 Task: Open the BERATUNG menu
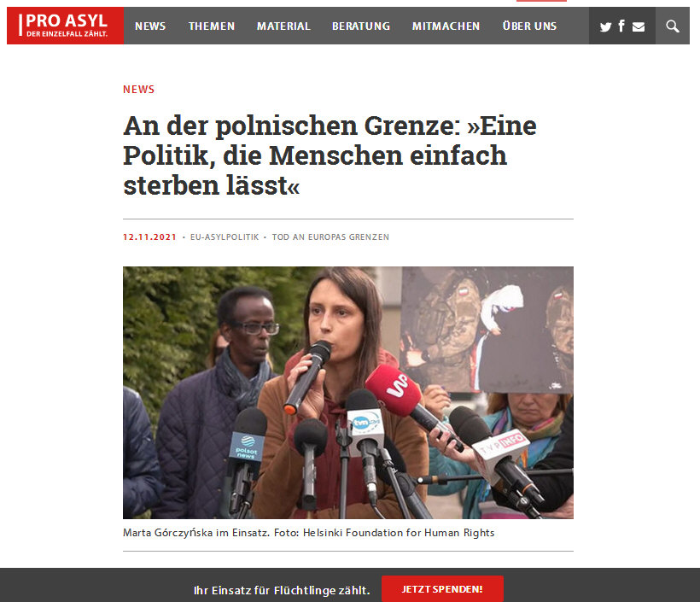(x=361, y=26)
